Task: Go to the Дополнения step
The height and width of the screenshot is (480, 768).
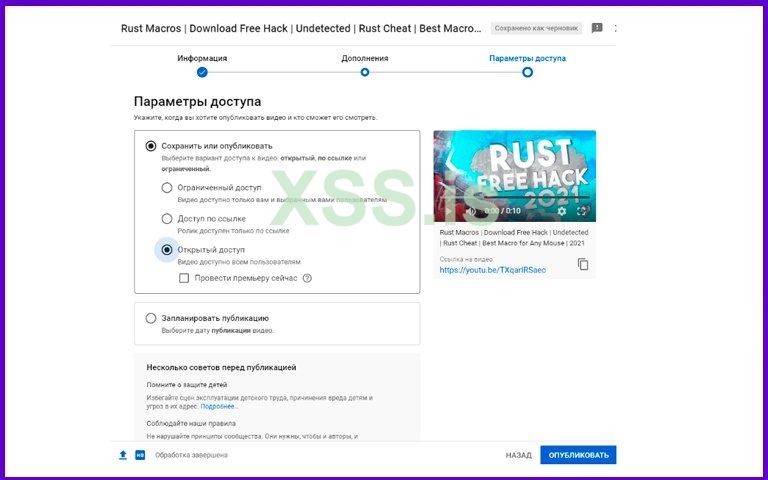Action: pos(364,65)
